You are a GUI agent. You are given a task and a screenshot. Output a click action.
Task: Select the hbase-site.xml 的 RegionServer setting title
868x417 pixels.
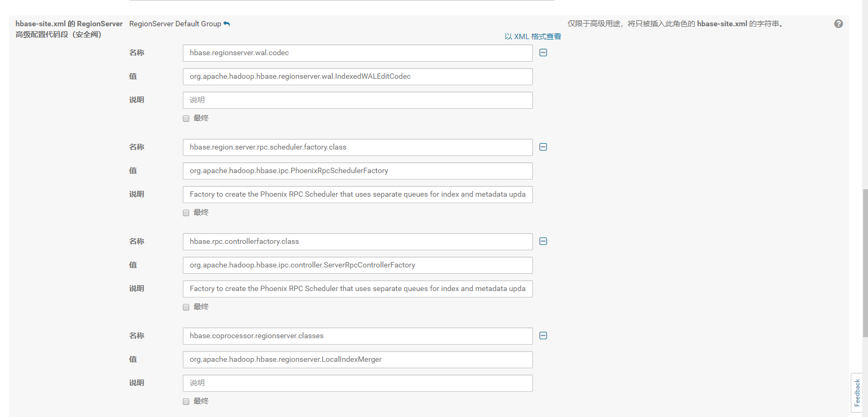tap(69, 29)
